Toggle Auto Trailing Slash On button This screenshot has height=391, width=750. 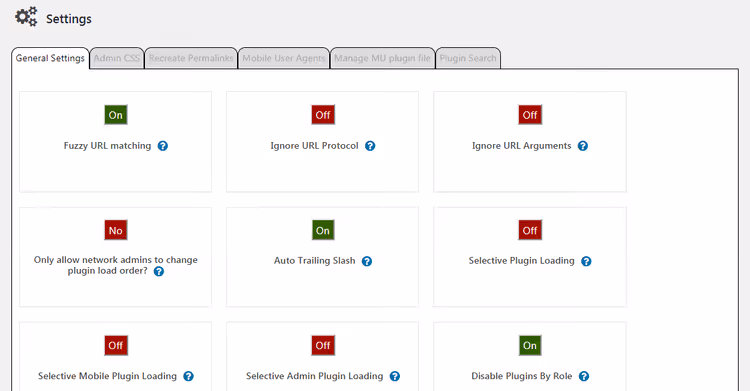pos(323,230)
